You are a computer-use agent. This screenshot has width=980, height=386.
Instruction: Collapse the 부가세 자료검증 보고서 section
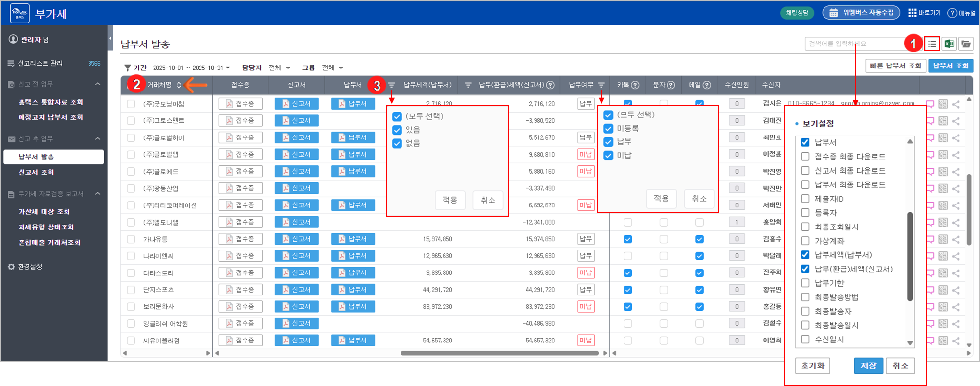(98, 194)
